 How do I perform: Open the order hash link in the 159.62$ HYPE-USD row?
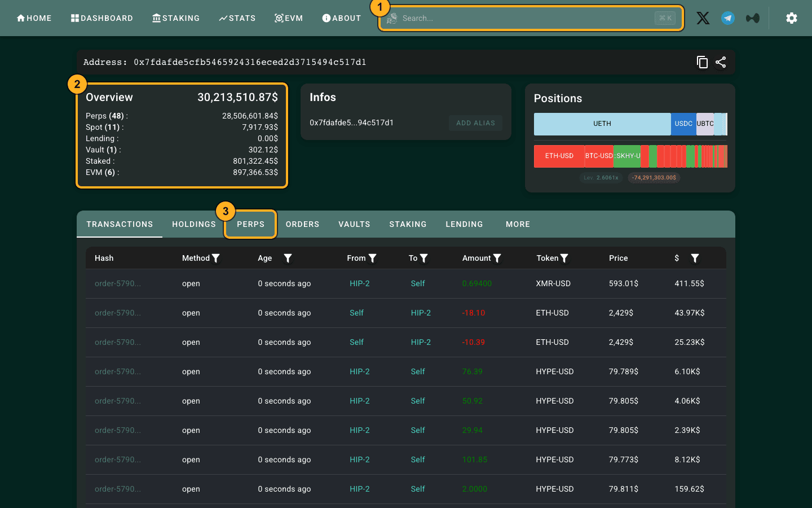pos(118,489)
